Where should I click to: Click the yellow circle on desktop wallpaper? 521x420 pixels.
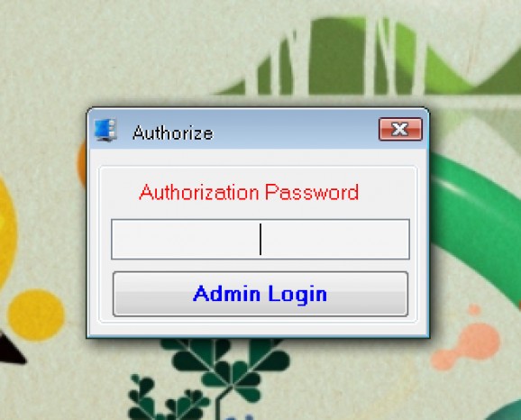point(36,315)
